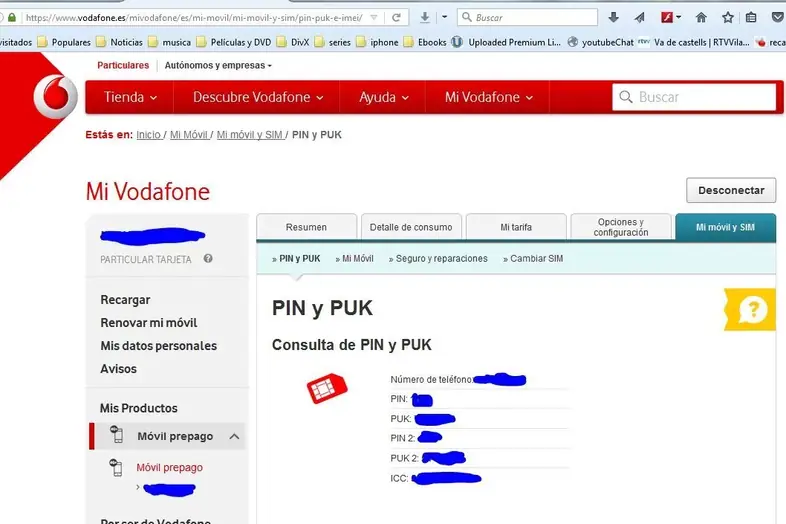Open the Peliculas y DVD bookmarks folder
The width and height of the screenshot is (786, 524).
click(x=234, y=42)
